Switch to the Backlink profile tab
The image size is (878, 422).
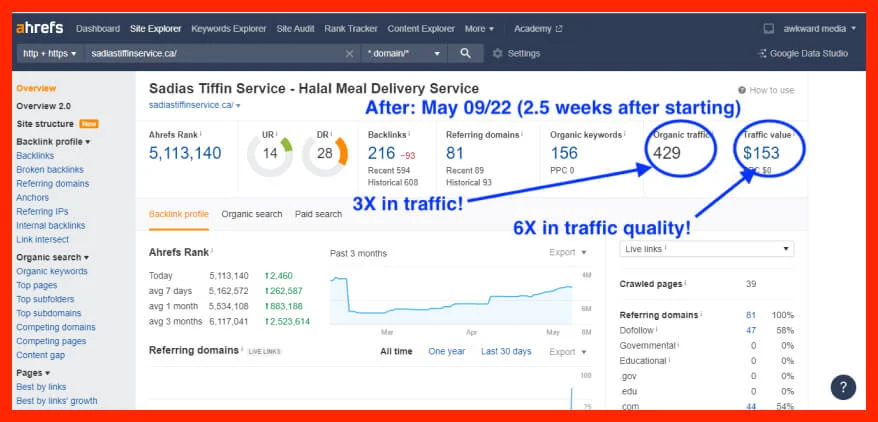click(179, 214)
